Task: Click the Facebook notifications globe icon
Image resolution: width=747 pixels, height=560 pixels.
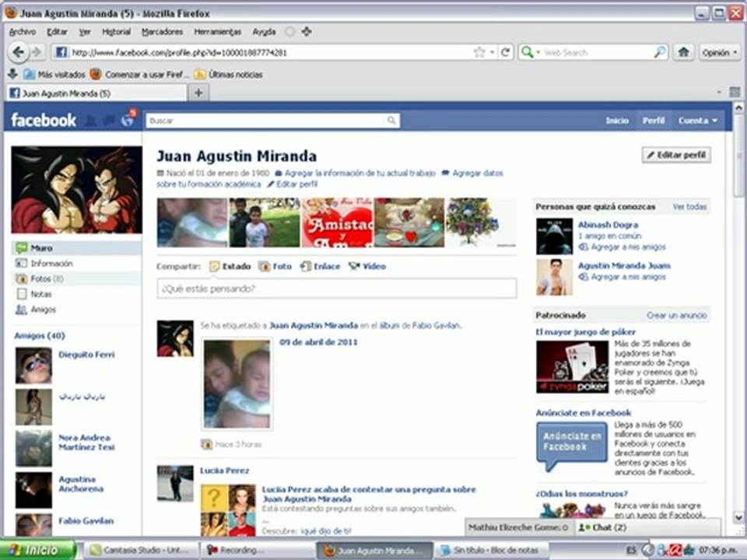Action: [127, 121]
